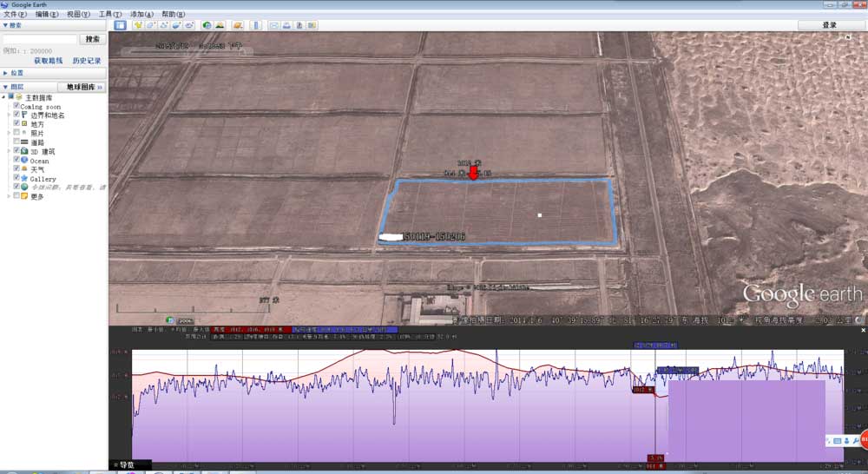Collapse the 图层 panel
The image size is (868, 474).
coord(5,87)
